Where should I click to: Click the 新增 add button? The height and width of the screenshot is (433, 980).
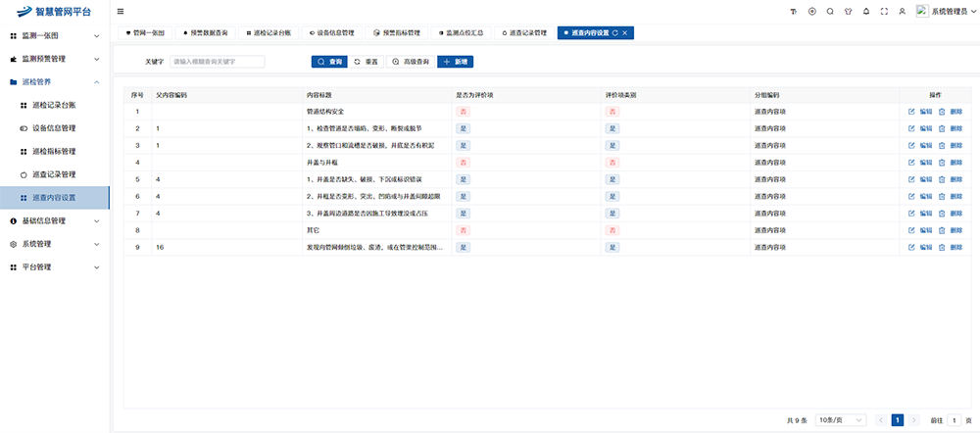(x=455, y=61)
